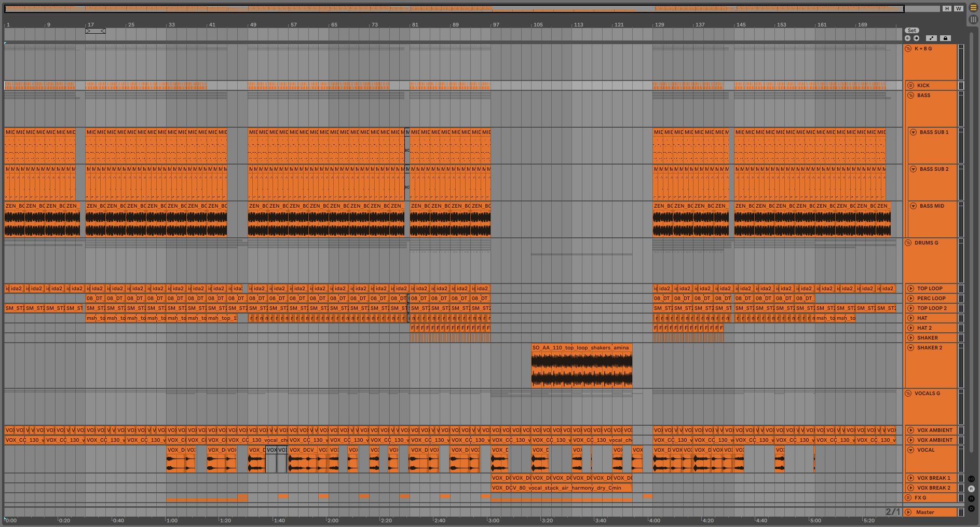Click the DRUMS G group fold icon

coord(908,243)
